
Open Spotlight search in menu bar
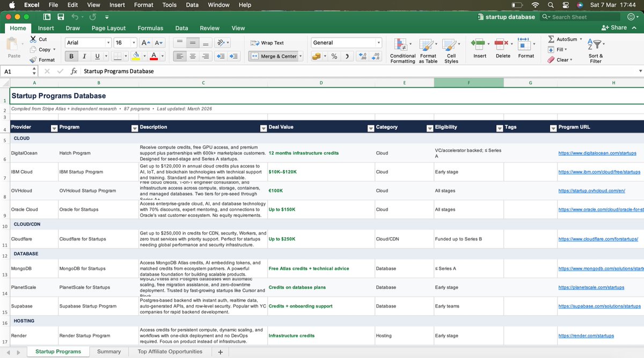[x=551, y=5]
